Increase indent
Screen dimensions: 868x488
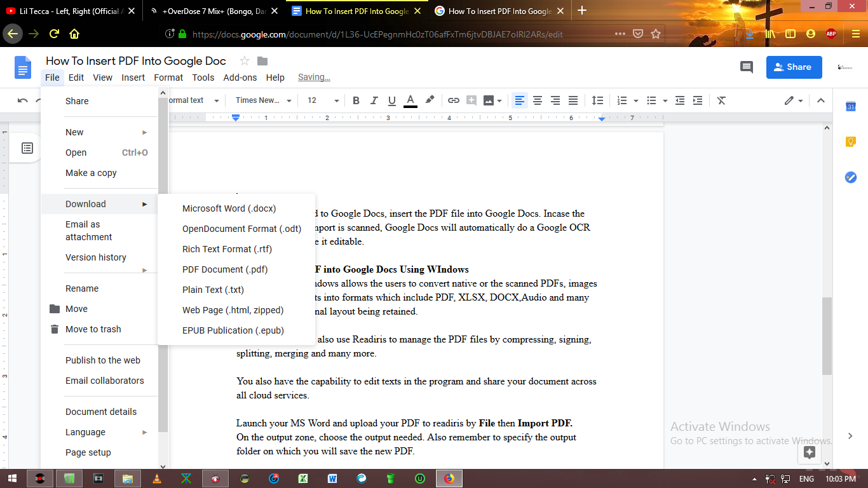point(698,100)
